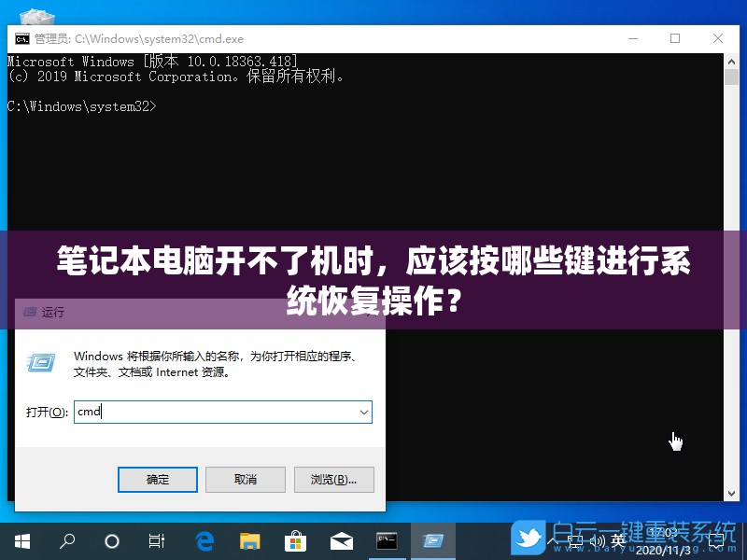Open Task View icon
The width and height of the screenshot is (747, 560).
tap(156, 541)
